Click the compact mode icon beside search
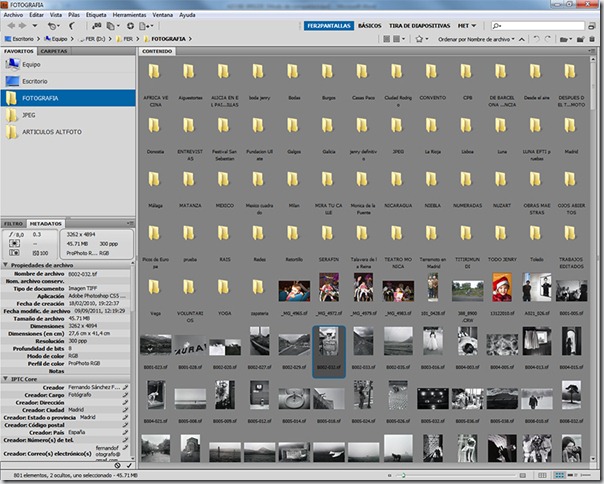This screenshot has height=484, width=604. [592, 26]
